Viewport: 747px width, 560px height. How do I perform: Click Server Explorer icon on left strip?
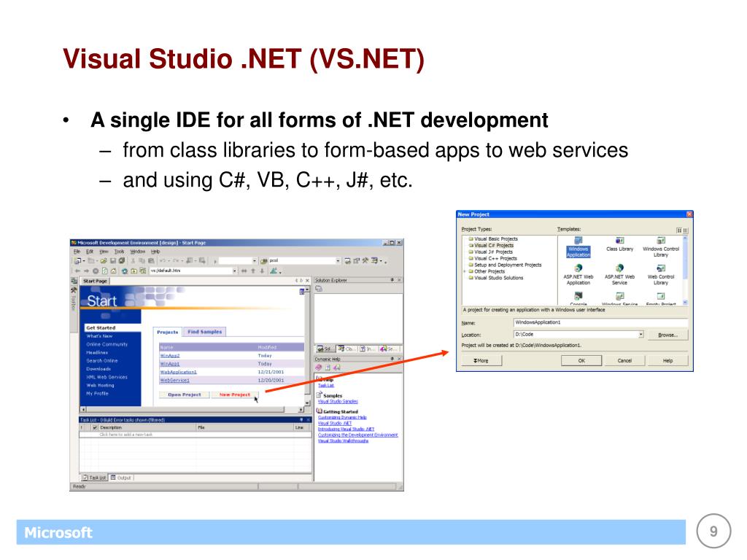(x=74, y=281)
